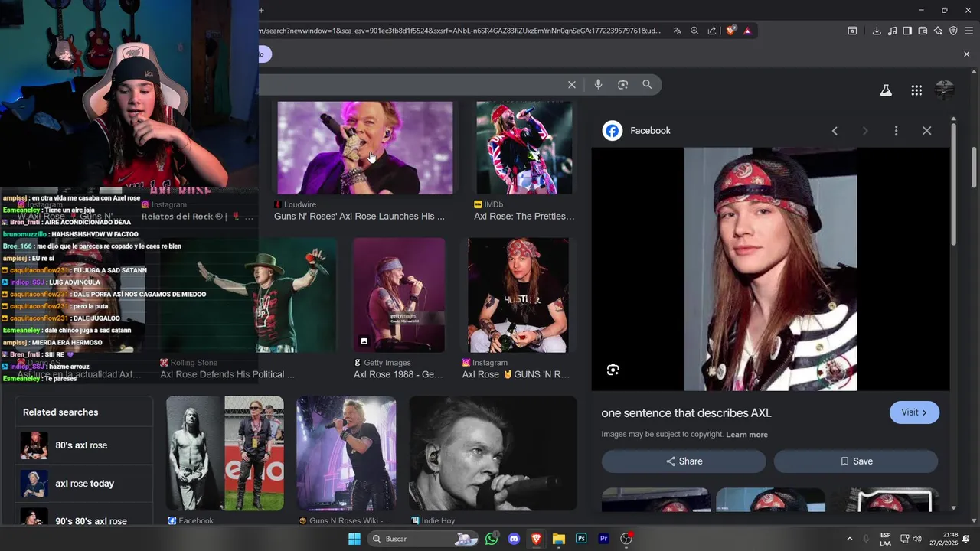Open Photoshop from the taskbar
Screen dimensions: 980x551
tap(581, 539)
